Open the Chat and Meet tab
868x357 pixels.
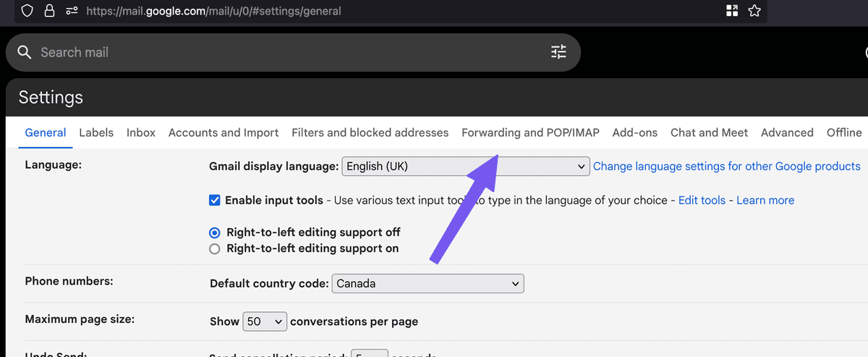pyautogui.click(x=709, y=133)
